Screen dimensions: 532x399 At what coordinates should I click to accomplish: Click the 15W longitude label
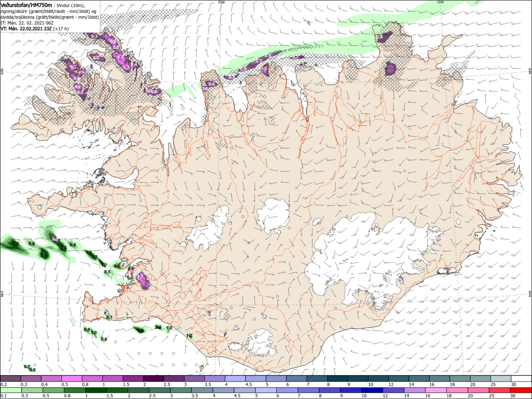point(440,2)
